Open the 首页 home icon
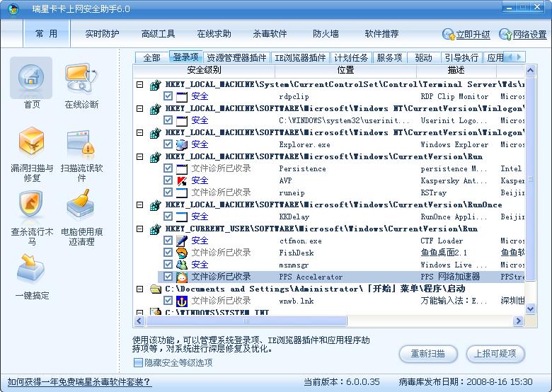The height and width of the screenshot is (392, 552). (x=31, y=78)
